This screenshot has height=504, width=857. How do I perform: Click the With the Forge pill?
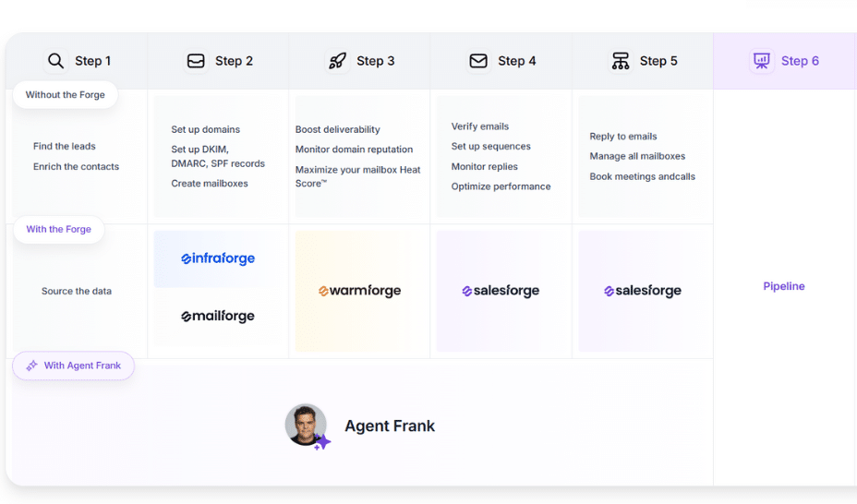(58, 229)
